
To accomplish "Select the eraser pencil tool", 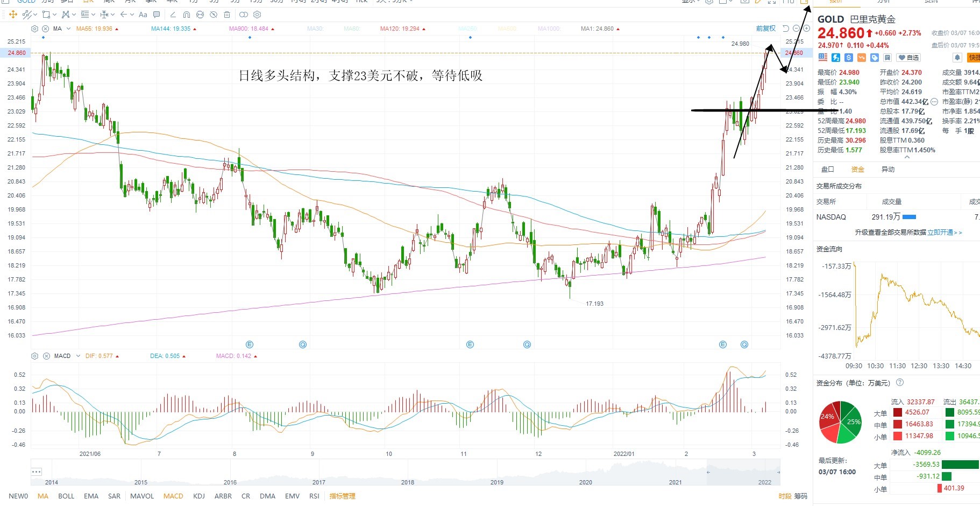I will pyautogui.click(x=173, y=15).
